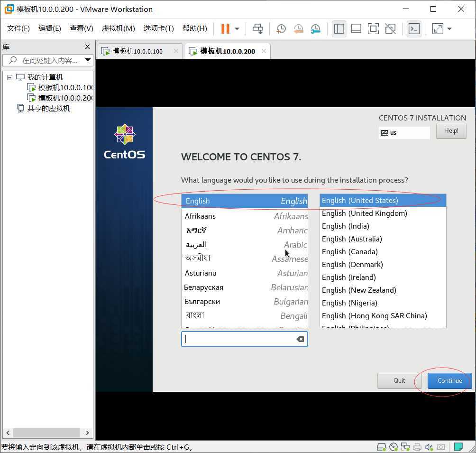Open the 帮助(H) menu
Screen dimensions: 476x453
[x=195, y=28]
